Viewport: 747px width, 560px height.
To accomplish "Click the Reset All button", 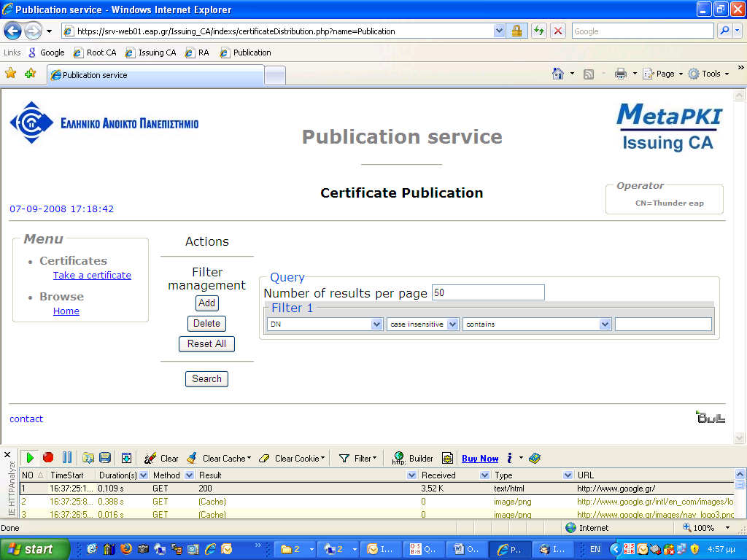I will pos(206,344).
